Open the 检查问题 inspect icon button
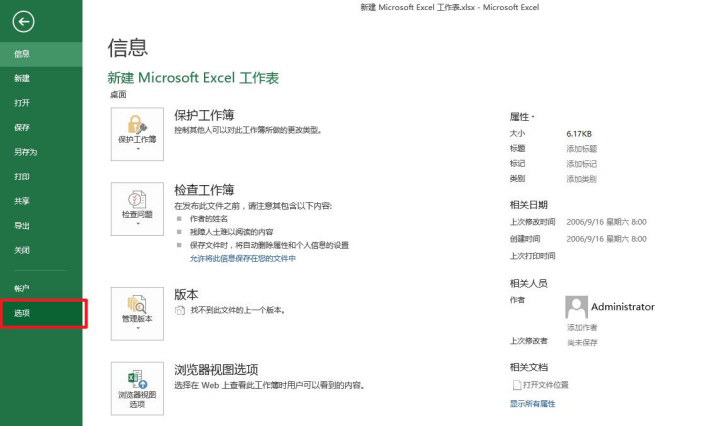The width and height of the screenshot is (719, 426). (137, 209)
